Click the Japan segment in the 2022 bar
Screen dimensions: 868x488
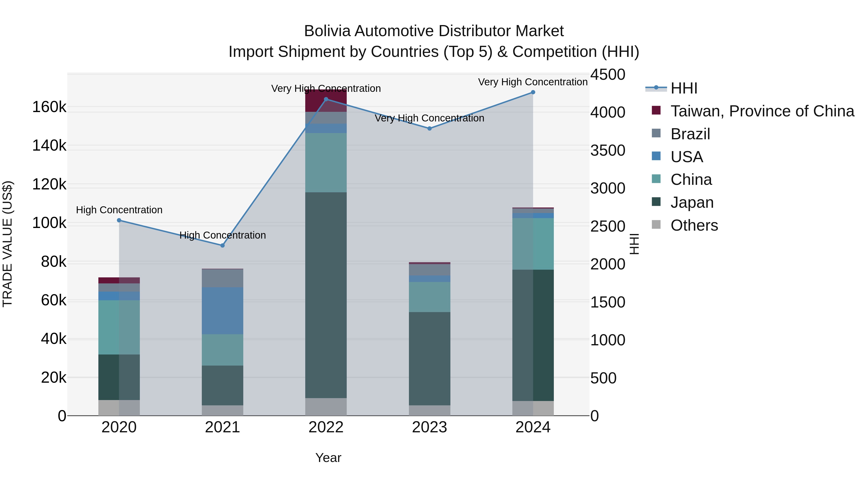(326, 295)
